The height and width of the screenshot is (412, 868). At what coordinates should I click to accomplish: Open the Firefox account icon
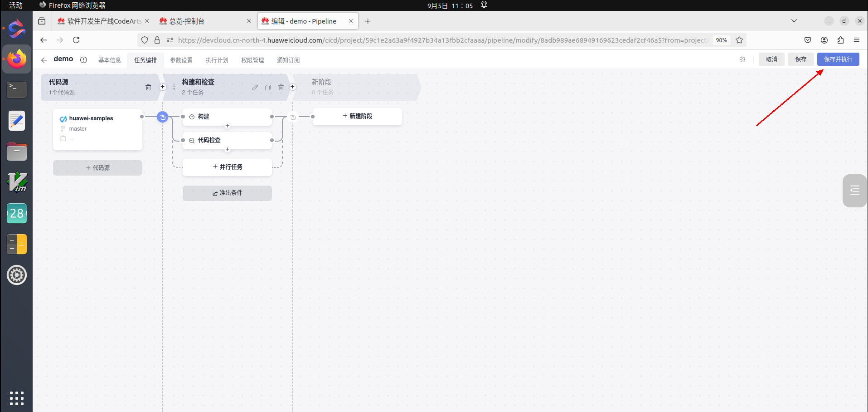coord(824,40)
